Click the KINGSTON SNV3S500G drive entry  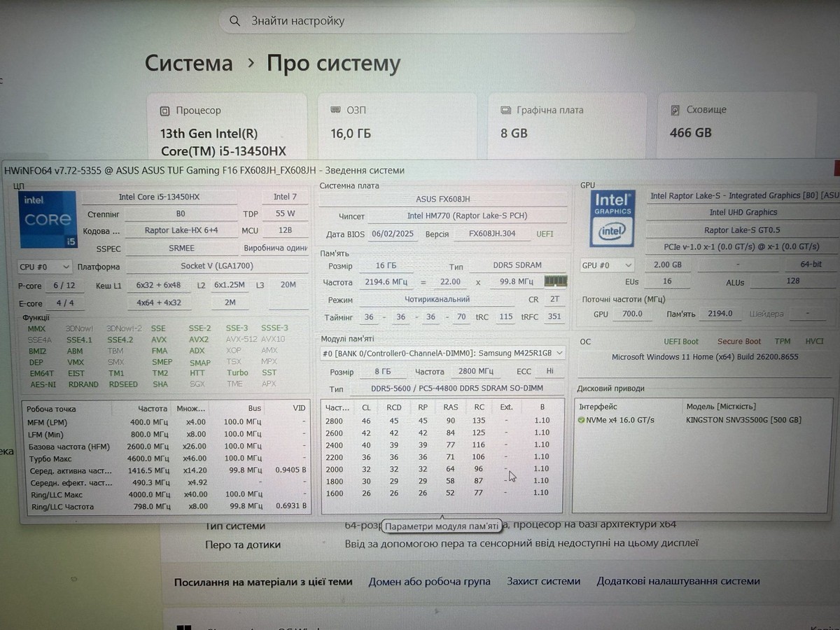click(743, 420)
